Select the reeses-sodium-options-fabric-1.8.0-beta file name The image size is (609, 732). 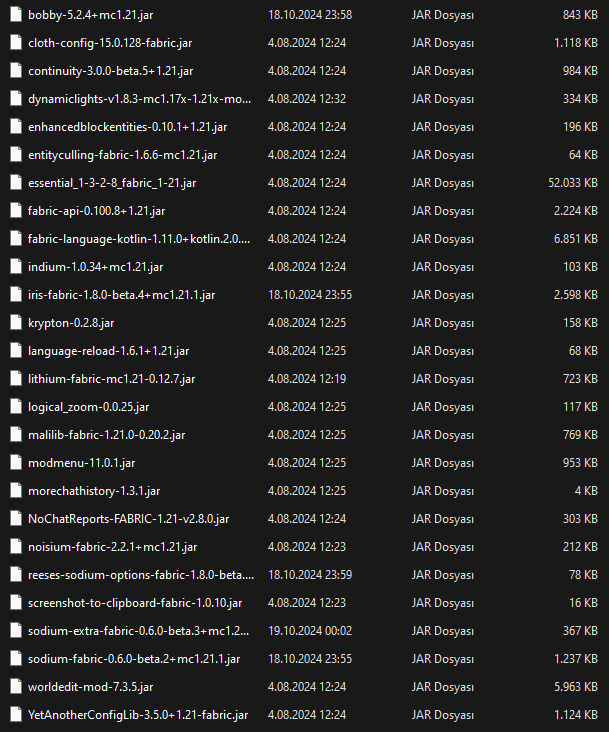[141, 575]
